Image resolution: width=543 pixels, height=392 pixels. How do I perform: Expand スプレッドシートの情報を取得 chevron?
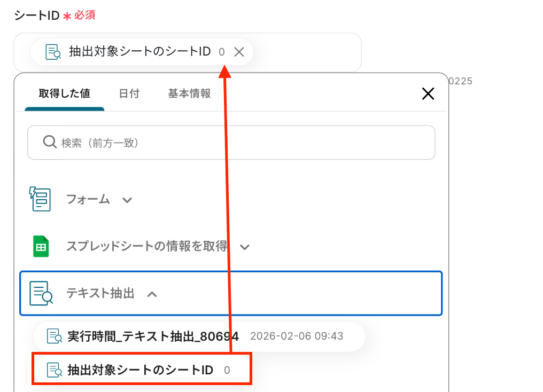pyautogui.click(x=244, y=247)
